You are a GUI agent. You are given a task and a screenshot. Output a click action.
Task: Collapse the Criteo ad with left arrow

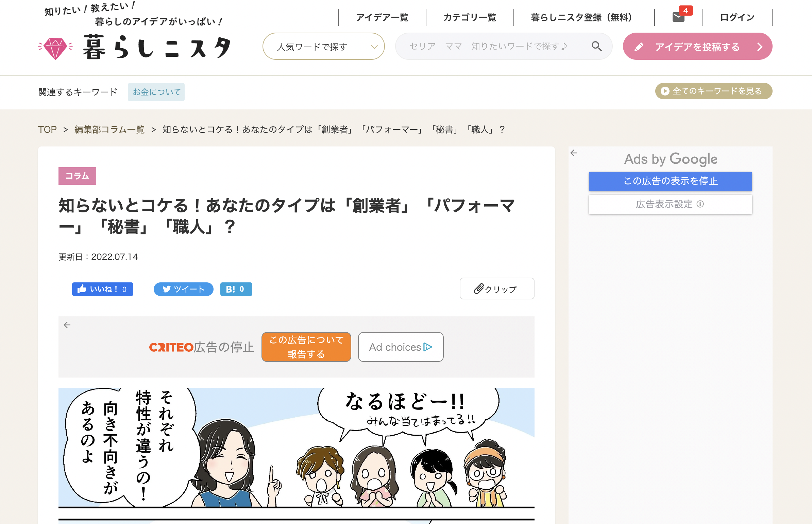click(x=67, y=325)
